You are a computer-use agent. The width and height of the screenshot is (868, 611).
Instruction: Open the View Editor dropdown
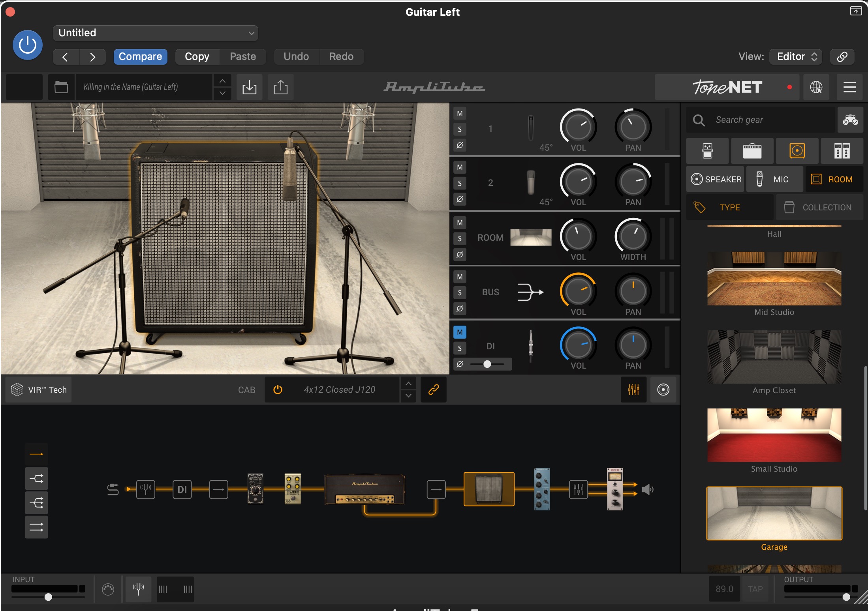[796, 56]
